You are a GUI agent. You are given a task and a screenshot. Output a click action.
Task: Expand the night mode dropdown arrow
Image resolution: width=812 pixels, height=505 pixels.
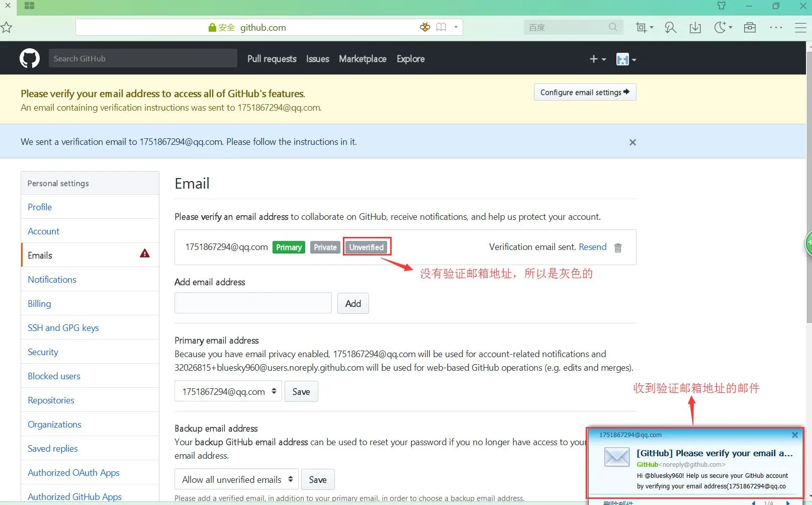point(731,27)
